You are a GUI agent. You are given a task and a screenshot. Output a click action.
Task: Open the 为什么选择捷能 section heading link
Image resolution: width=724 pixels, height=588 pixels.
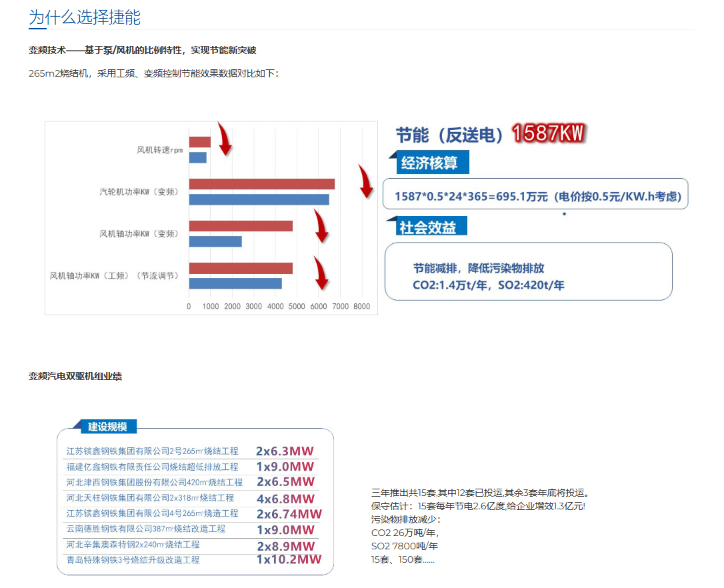pyautogui.click(x=83, y=18)
